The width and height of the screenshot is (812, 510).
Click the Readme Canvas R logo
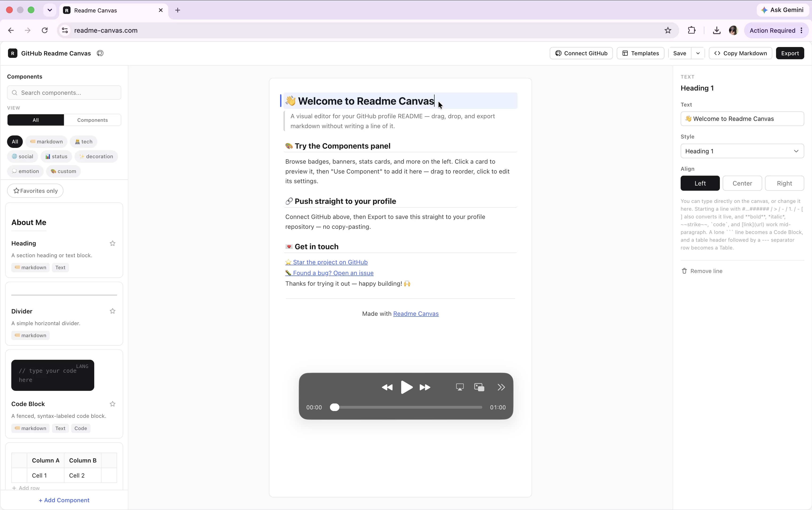[x=12, y=53]
